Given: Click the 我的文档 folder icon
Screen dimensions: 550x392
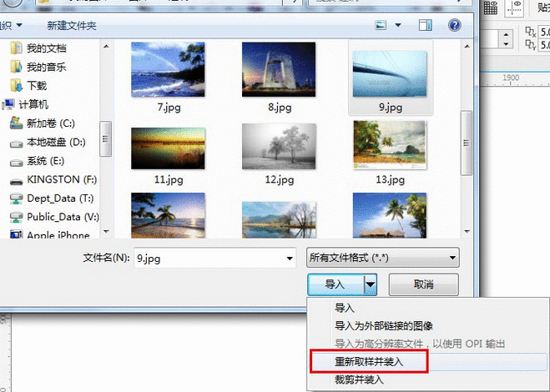Looking at the screenshot, I should [16, 48].
